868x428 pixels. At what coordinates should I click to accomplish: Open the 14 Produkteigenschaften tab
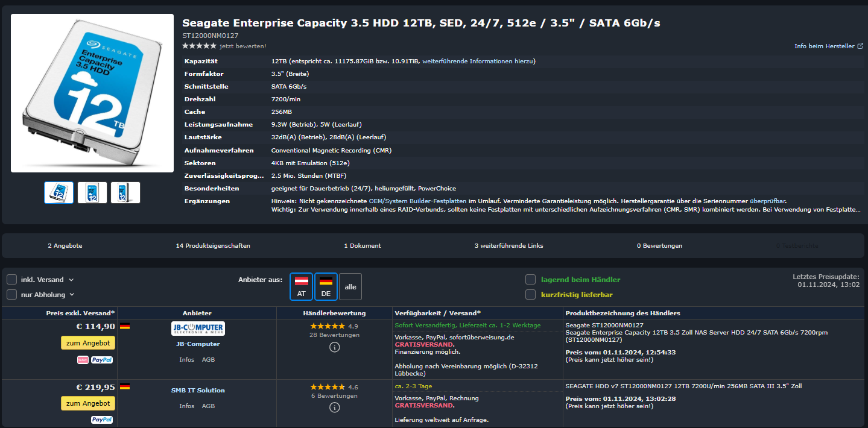[213, 246]
